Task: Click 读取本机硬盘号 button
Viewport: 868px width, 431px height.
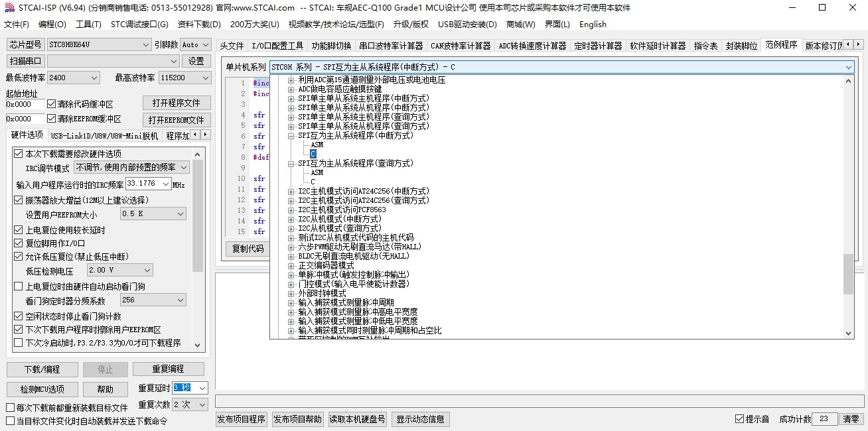Action: coord(358,419)
